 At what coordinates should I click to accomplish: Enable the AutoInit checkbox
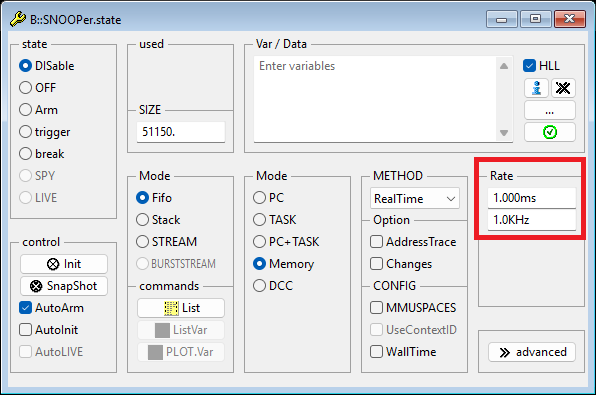tap(49, 330)
